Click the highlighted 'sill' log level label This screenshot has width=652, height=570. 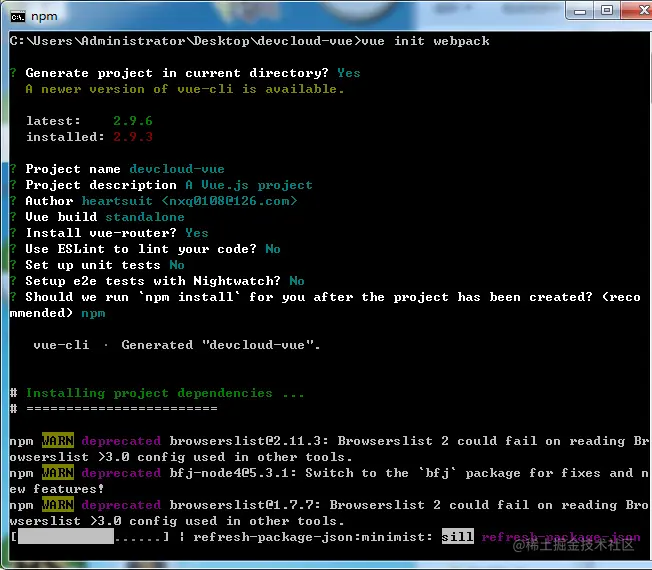(x=457, y=537)
